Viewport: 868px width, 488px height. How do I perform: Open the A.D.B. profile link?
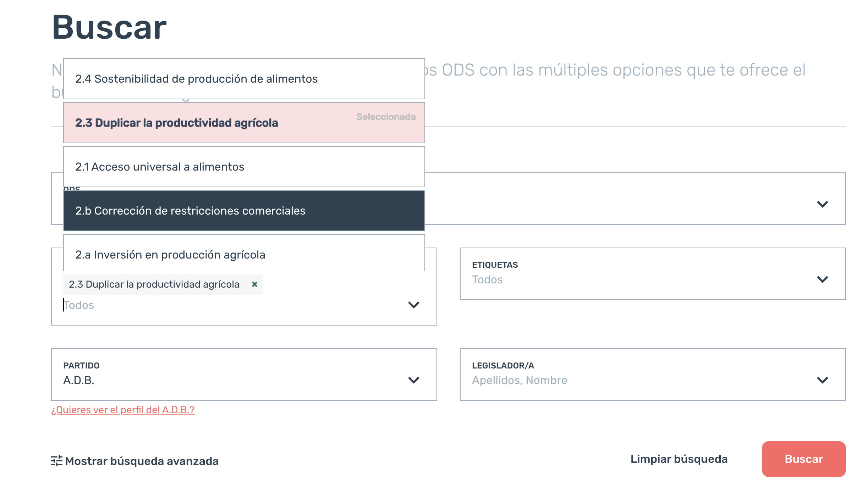123,410
